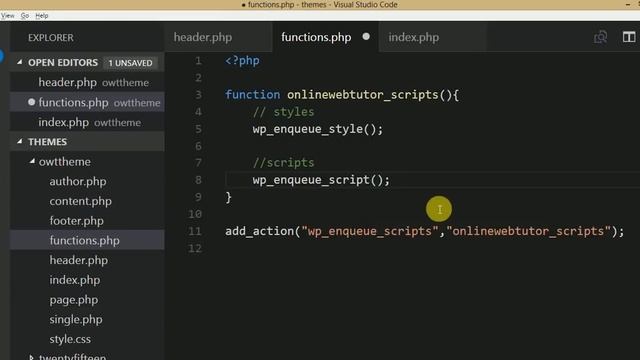Minimize the Visual Studio Code window
Viewport: 640px width, 360px height.
(628, 4)
